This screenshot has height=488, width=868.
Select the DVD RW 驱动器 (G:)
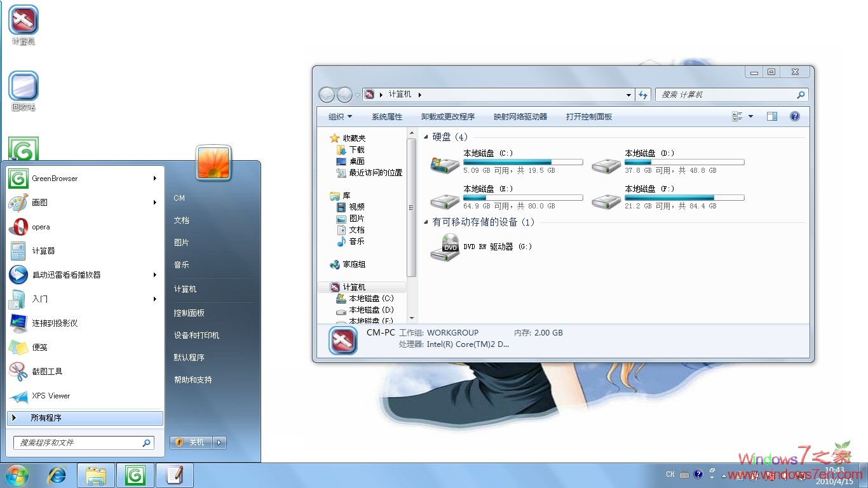point(482,247)
